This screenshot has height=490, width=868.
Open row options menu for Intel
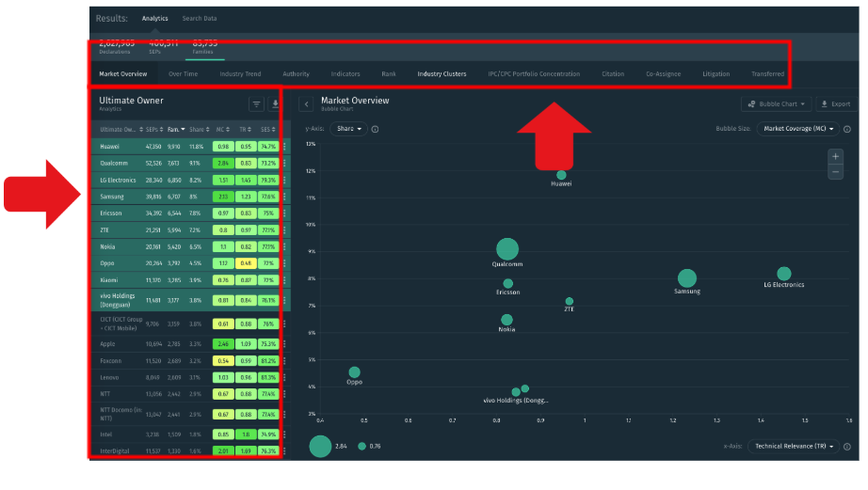[284, 435]
